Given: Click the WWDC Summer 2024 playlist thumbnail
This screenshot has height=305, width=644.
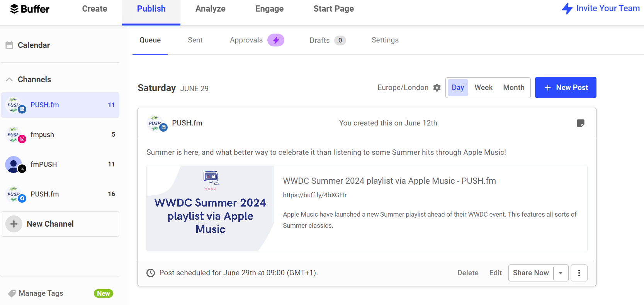Looking at the screenshot, I should [x=210, y=208].
